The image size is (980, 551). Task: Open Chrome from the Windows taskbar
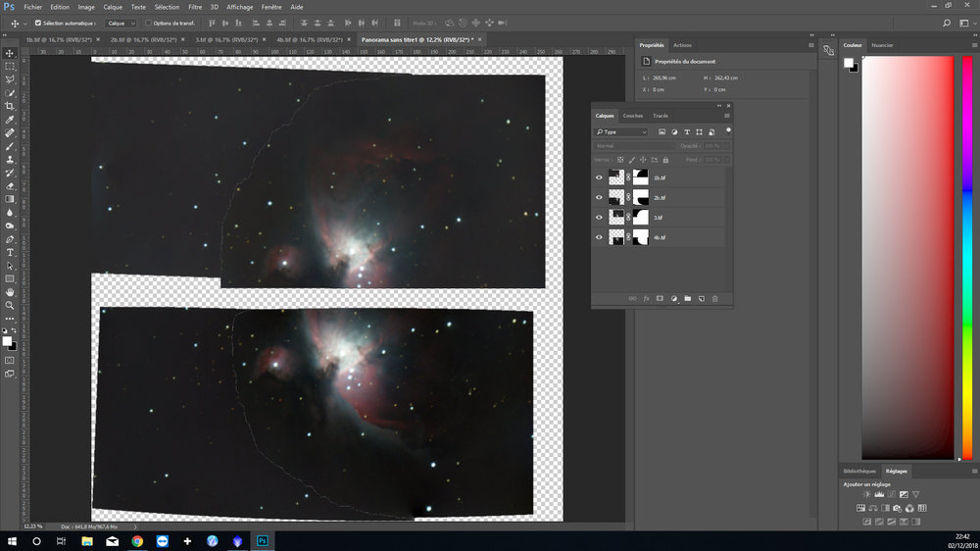pyautogui.click(x=137, y=541)
